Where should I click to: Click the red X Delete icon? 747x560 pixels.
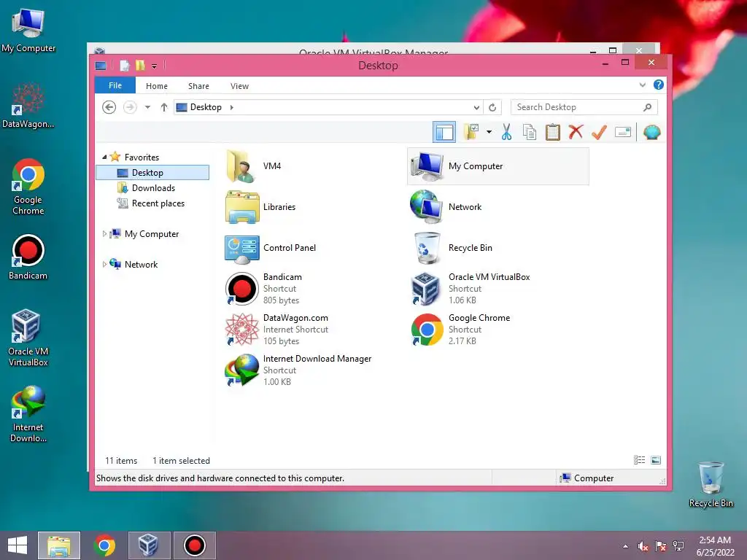coord(576,132)
